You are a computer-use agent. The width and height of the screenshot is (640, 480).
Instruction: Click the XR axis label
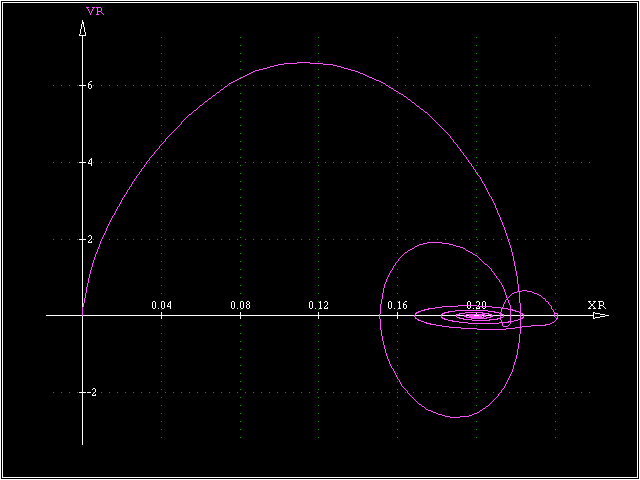pyautogui.click(x=597, y=305)
